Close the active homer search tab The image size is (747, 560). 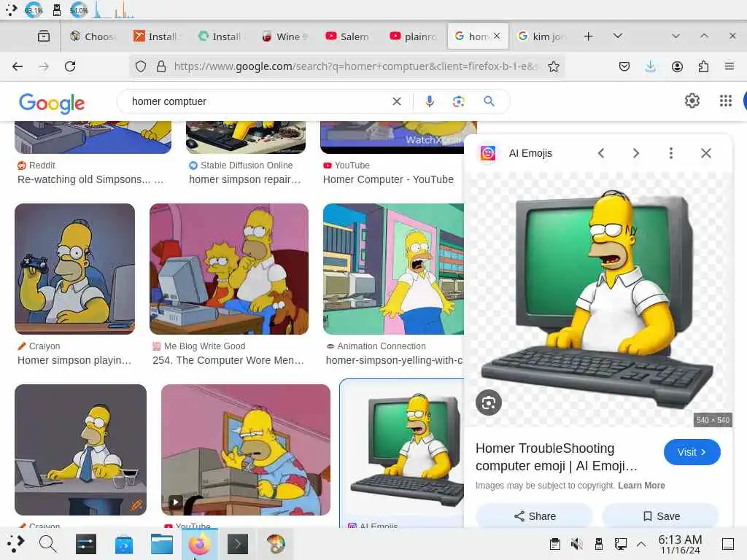point(497,36)
